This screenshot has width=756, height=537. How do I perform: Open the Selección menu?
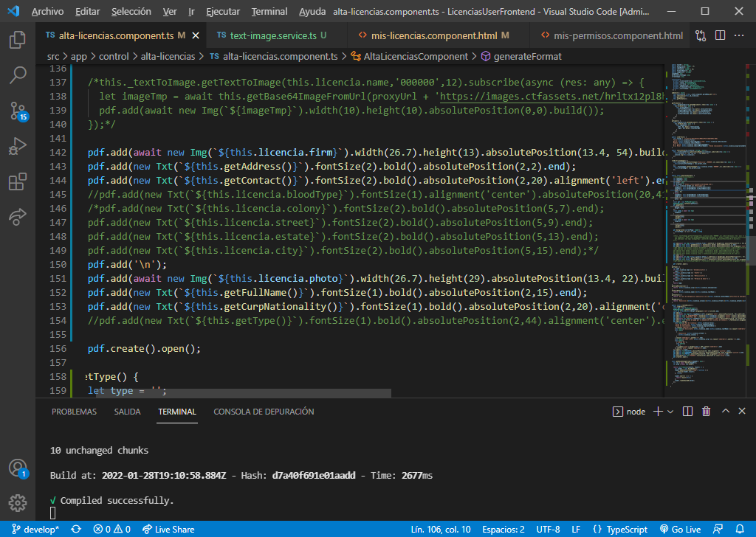131,12
